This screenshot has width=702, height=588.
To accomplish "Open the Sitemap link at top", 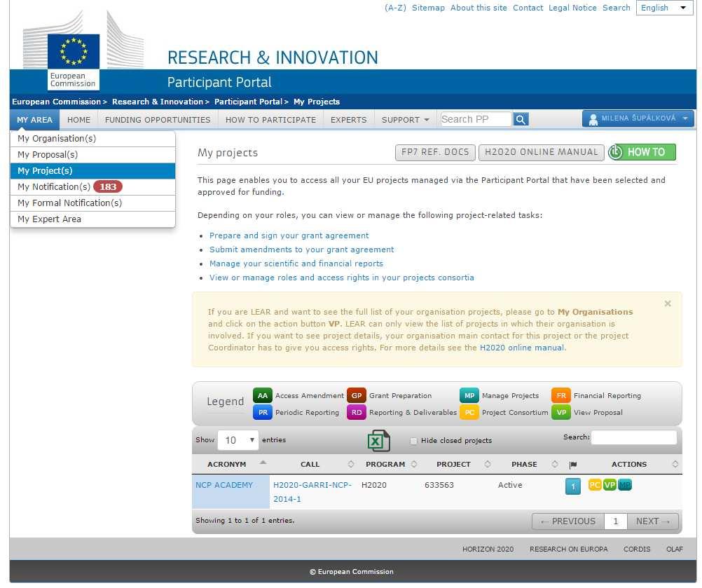I will click(x=428, y=8).
